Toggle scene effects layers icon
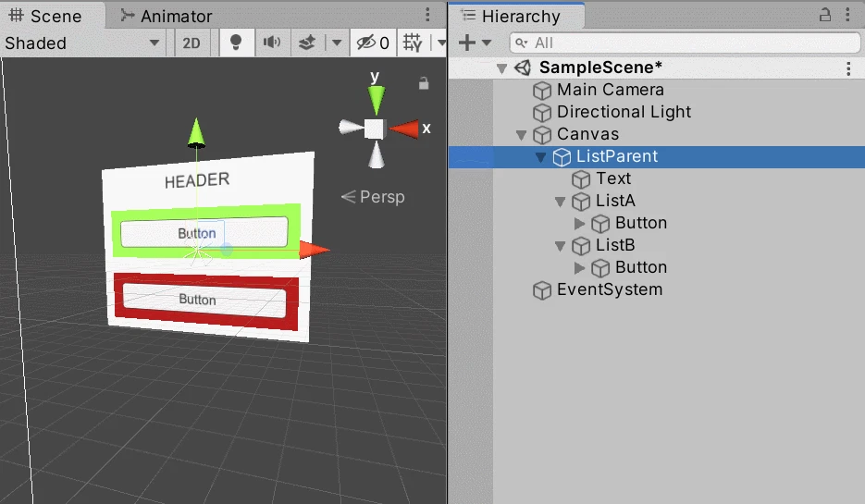The width and height of the screenshot is (865, 504). coord(307,43)
